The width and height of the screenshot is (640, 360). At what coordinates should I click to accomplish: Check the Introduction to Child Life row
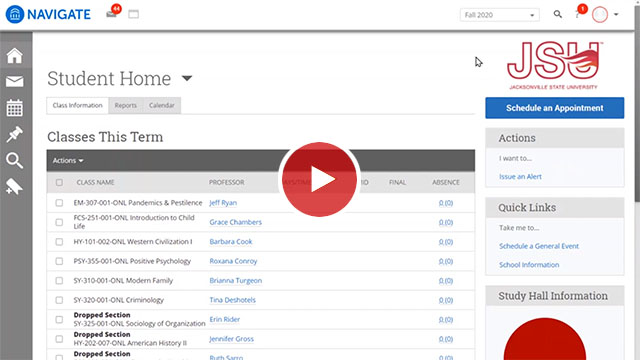[59, 222]
